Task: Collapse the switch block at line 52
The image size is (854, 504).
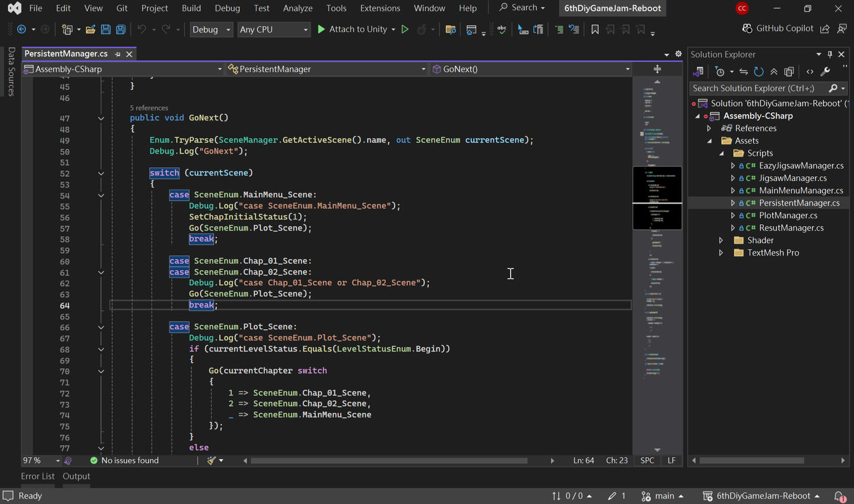Action: (101, 174)
